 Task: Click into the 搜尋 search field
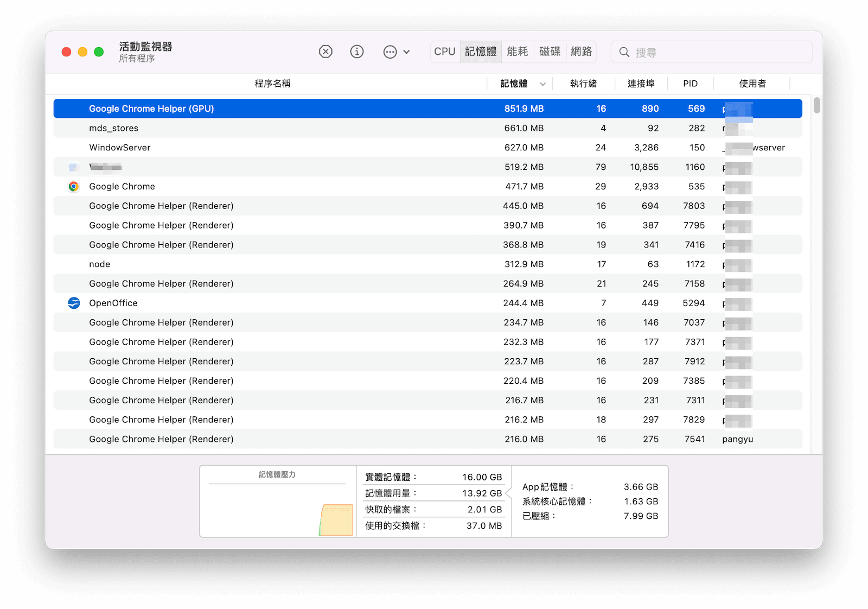coord(712,52)
